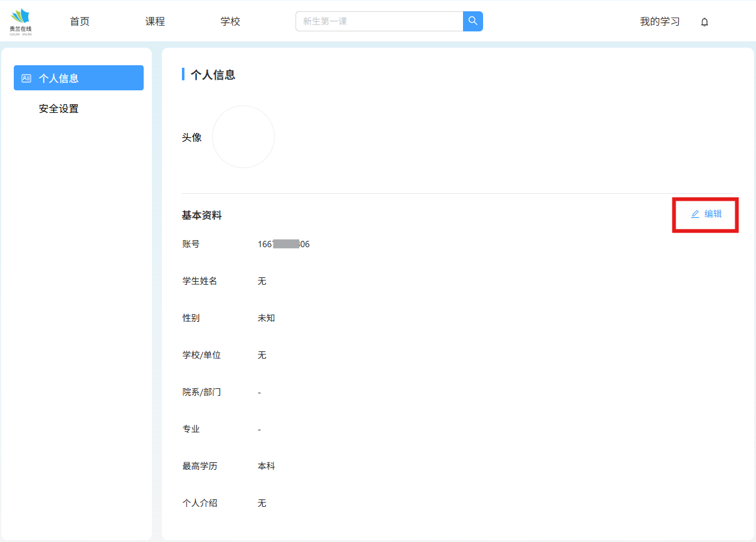Open 我的学习 in the header
Image resolution: width=756 pixels, height=542 pixels.
659,21
